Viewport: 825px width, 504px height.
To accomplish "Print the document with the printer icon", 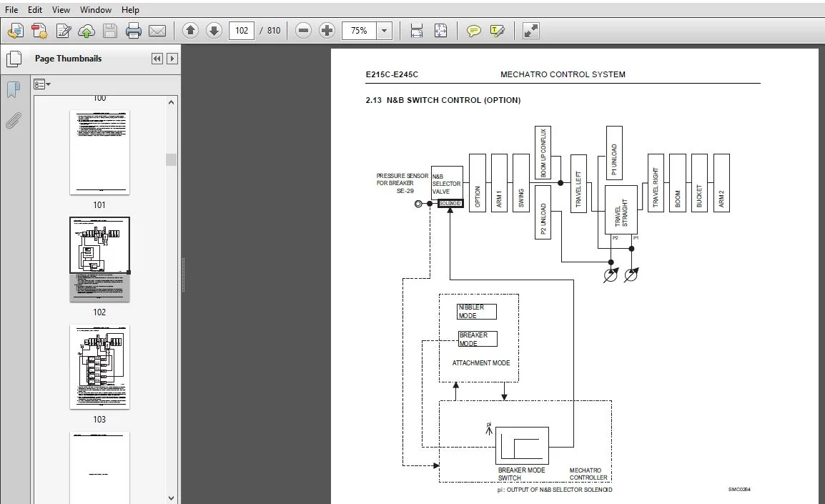I will point(133,31).
